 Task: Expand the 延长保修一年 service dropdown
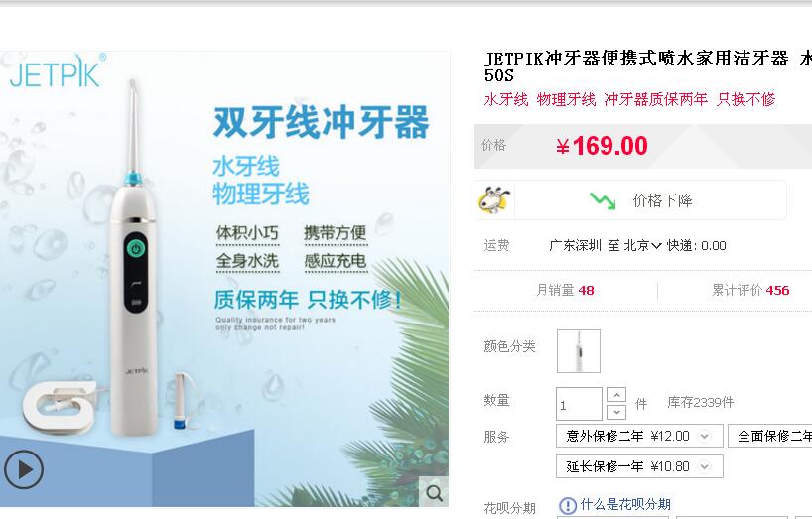[704, 466]
